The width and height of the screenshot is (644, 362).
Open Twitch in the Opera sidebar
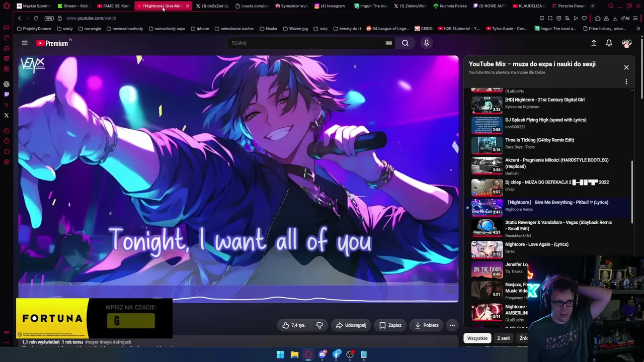tap(7, 95)
